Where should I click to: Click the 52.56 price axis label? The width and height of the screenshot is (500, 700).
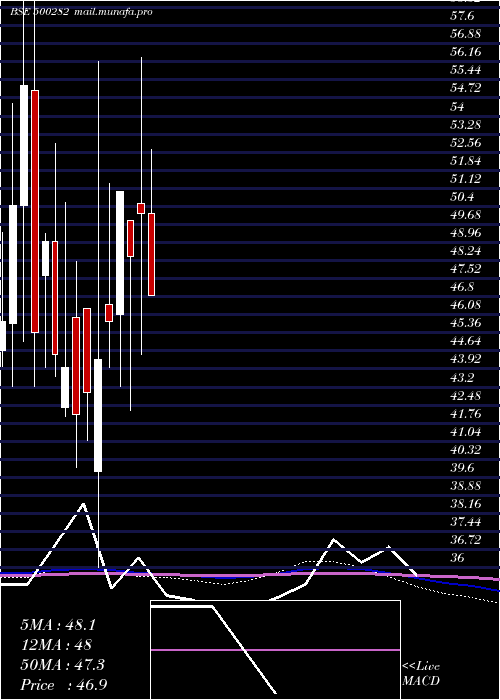[466, 143]
